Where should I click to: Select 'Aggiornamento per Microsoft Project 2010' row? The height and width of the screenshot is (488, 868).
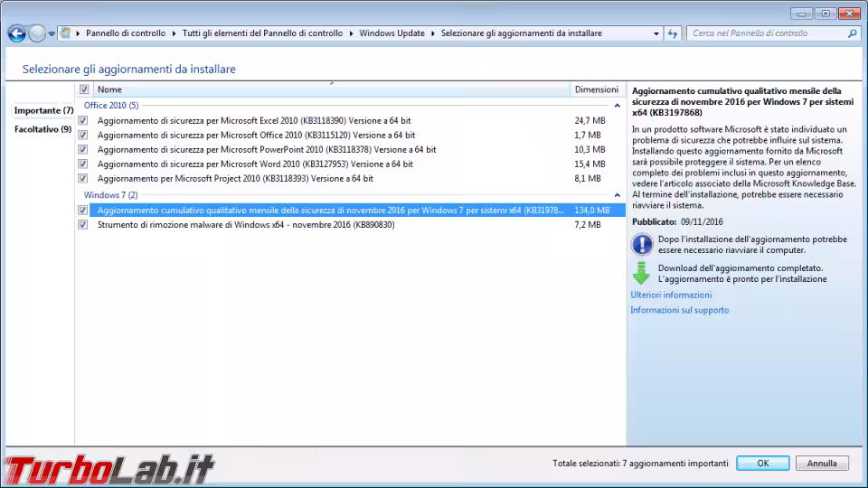235,178
